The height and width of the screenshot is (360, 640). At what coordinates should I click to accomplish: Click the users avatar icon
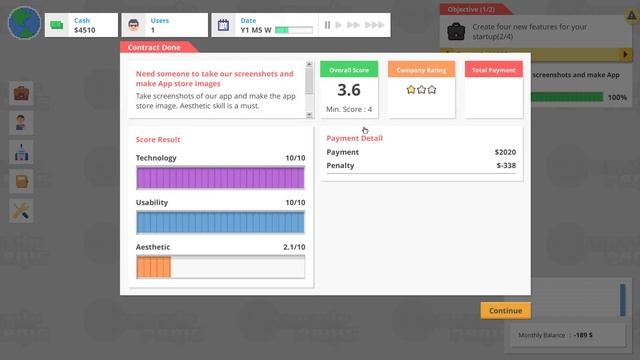[x=133, y=25]
